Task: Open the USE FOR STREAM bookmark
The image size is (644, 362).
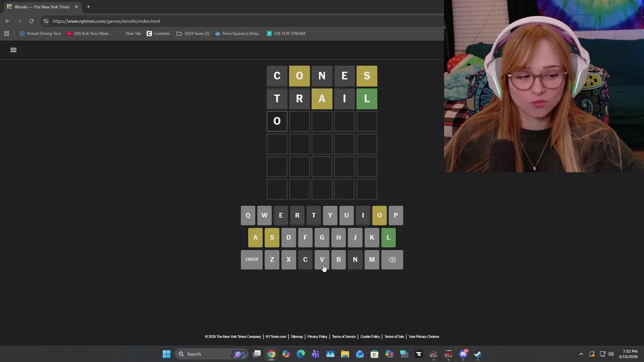Action: tap(286, 34)
